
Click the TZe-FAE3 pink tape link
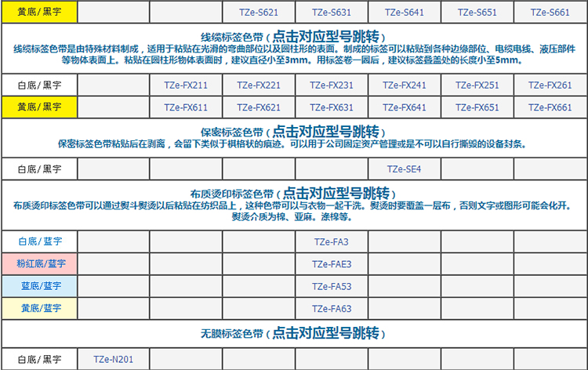pyautogui.click(x=332, y=264)
